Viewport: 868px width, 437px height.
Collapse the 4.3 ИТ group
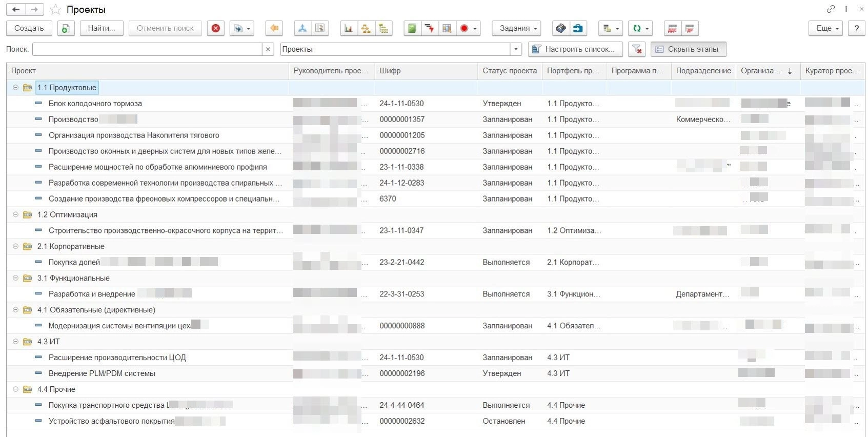point(15,342)
